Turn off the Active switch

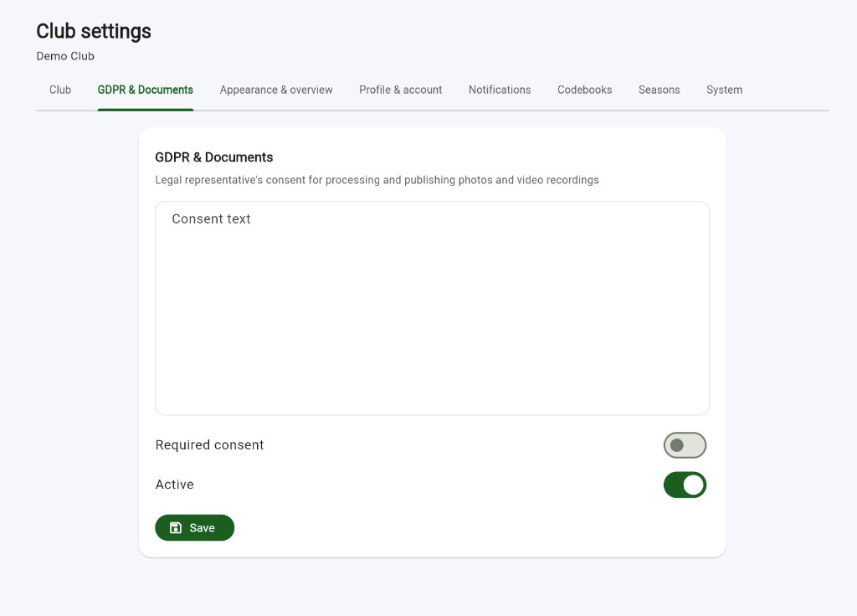pyautogui.click(x=685, y=485)
